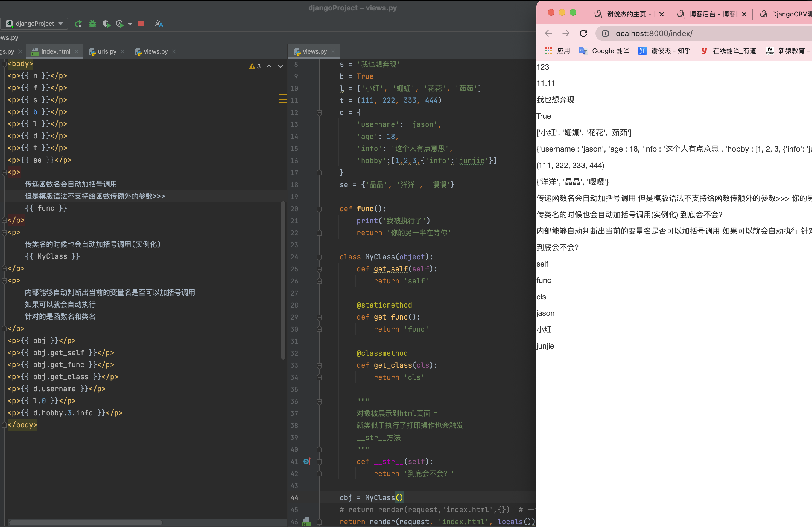The width and height of the screenshot is (812, 527).
Task: Click the site info icon in address bar
Action: 605,33
